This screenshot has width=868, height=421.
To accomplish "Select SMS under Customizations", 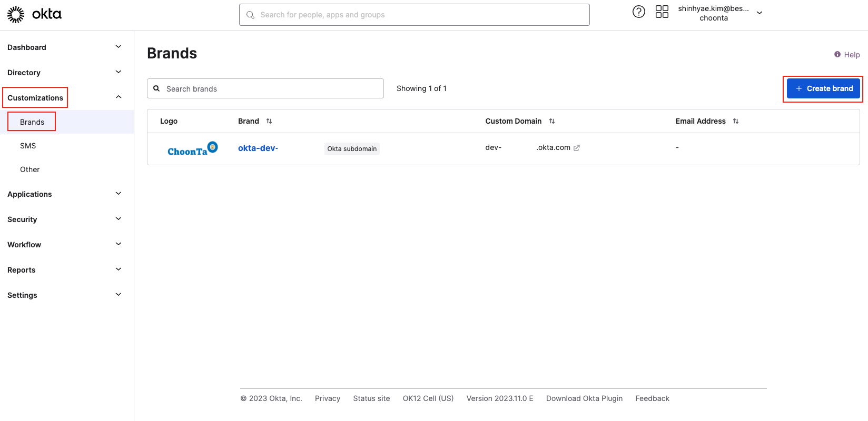I will 28,146.
